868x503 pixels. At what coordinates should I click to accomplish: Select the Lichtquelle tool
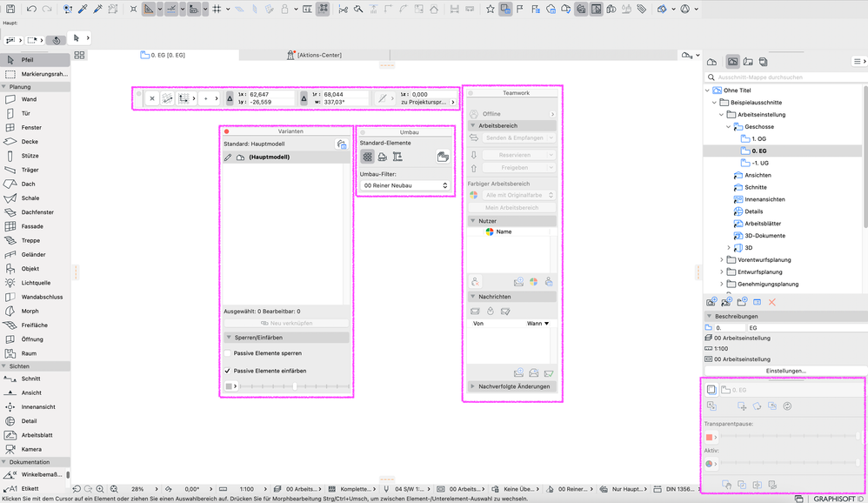pos(35,283)
